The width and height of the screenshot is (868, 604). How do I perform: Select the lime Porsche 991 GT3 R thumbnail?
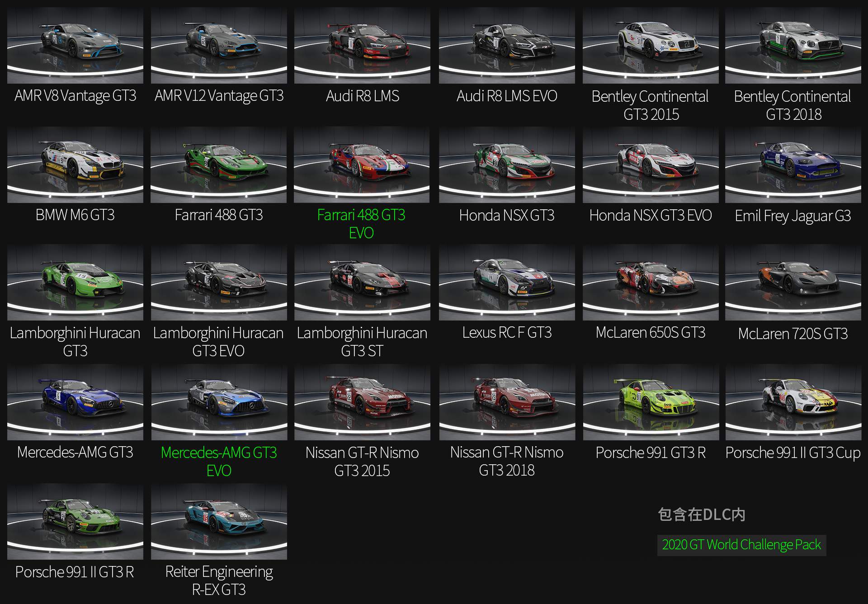[651, 402]
